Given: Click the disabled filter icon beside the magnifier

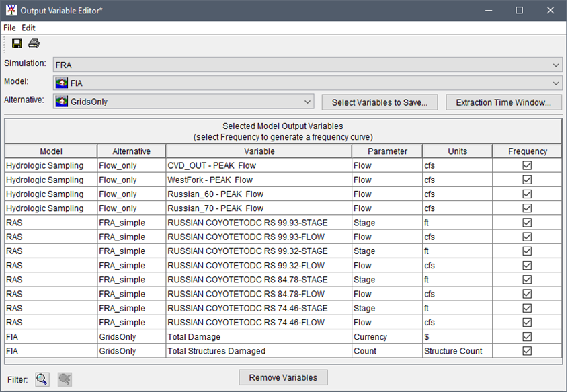Looking at the screenshot, I should click(x=64, y=379).
